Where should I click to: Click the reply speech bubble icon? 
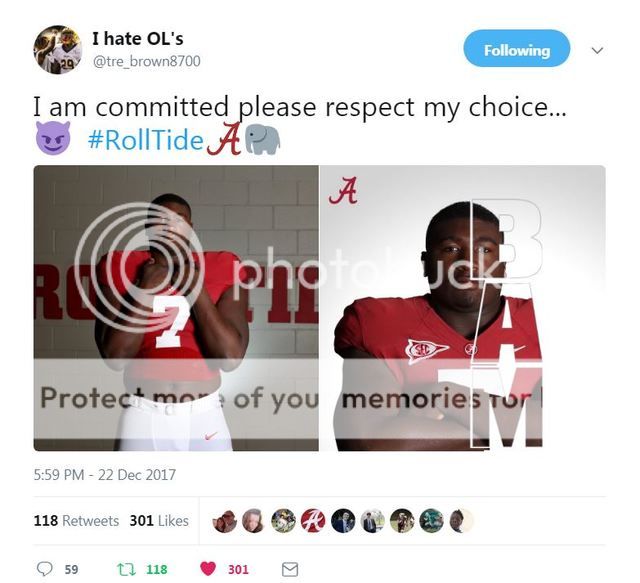tap(44, 569)
